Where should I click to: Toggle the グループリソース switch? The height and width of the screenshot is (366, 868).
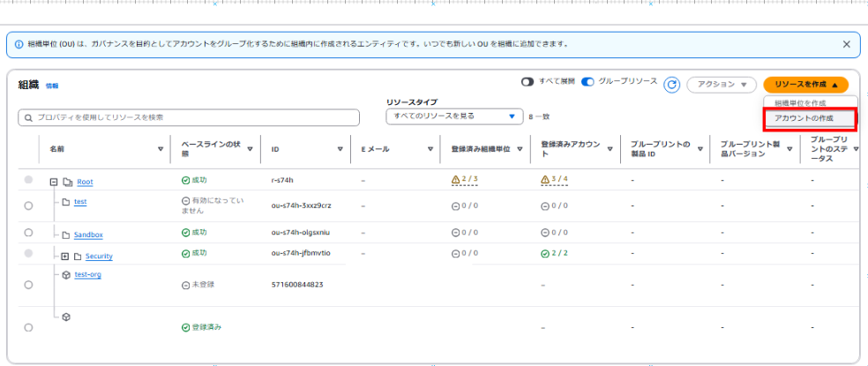pos(587,81)
